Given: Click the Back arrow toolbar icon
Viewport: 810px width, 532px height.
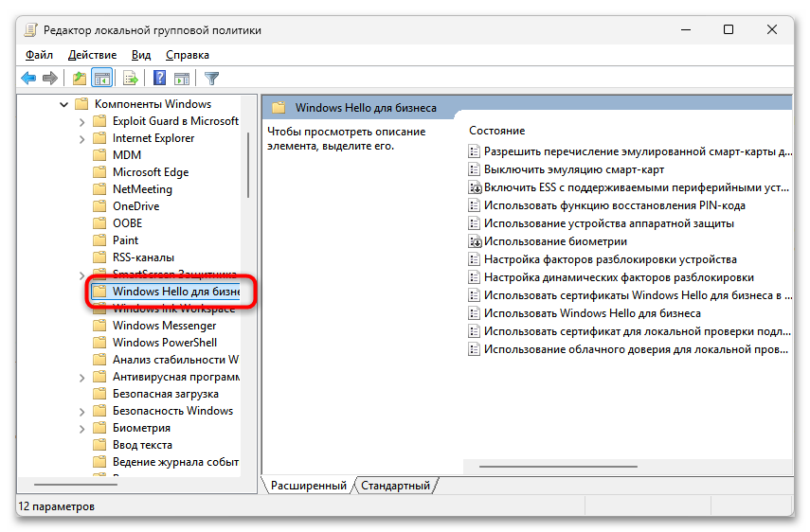Looking at the screenshot, I should coord(28,78).
